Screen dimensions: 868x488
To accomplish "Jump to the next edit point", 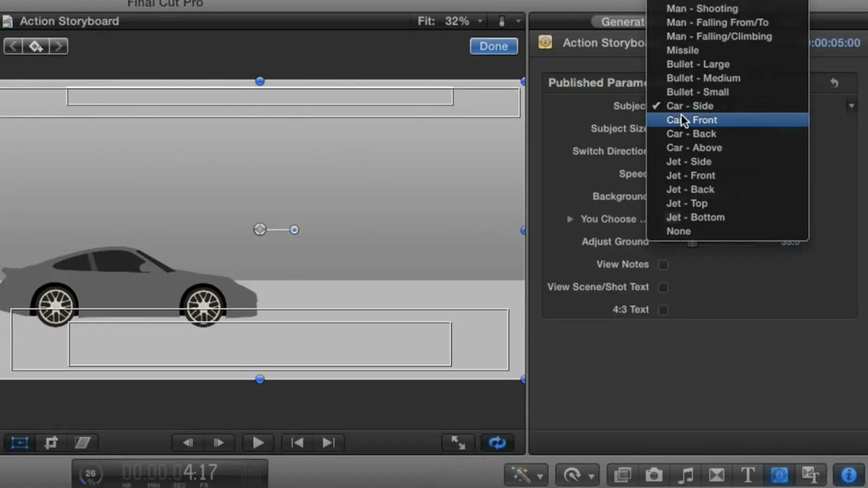I will coord(328,442).
